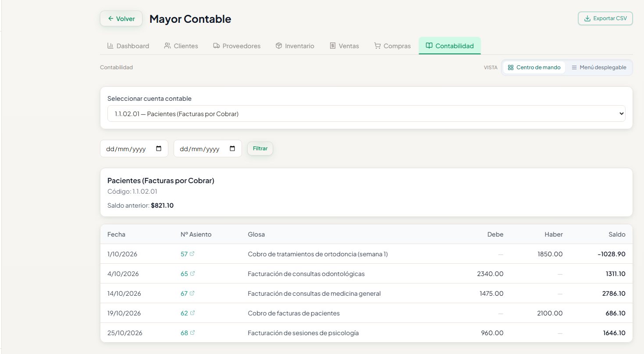The width and height of the screenshot is (644, 354).
Task: Click the Volver button
Action: pos(121,19)
